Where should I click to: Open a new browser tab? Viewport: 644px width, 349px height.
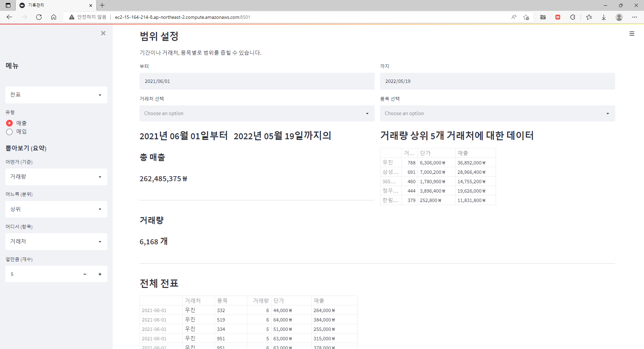point(102,5)
